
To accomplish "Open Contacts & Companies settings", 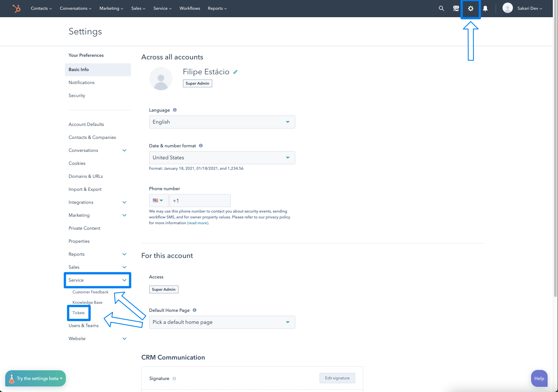I will [92, 137].
